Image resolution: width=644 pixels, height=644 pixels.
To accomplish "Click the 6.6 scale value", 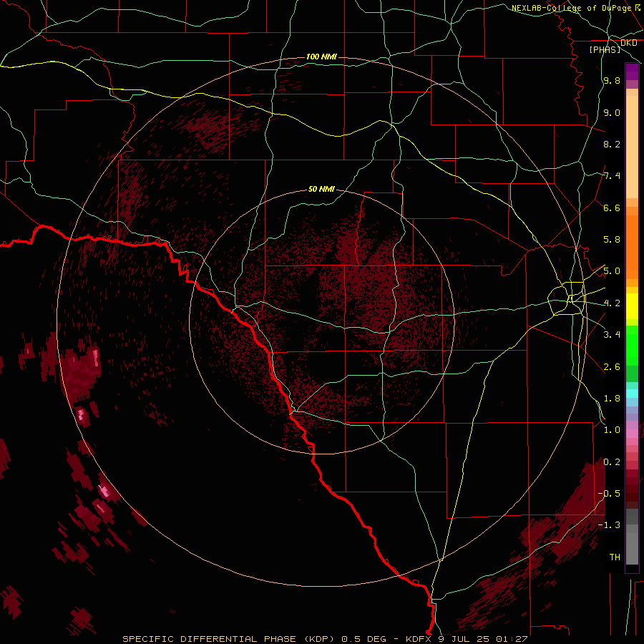I will coord(612,208).
